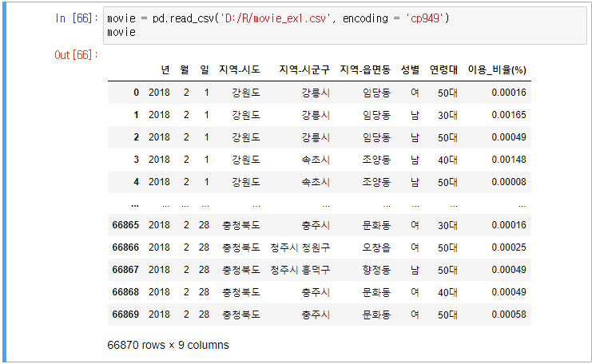The height and width of the screenshot is (364, 592).
Task: Click the 연령대 column header
Action: (443, 69)
